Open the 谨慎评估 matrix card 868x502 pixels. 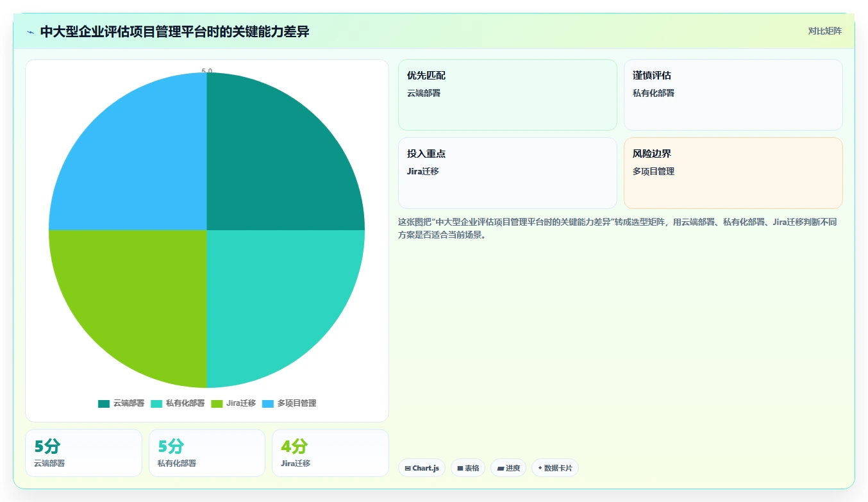tap(733, 95)
